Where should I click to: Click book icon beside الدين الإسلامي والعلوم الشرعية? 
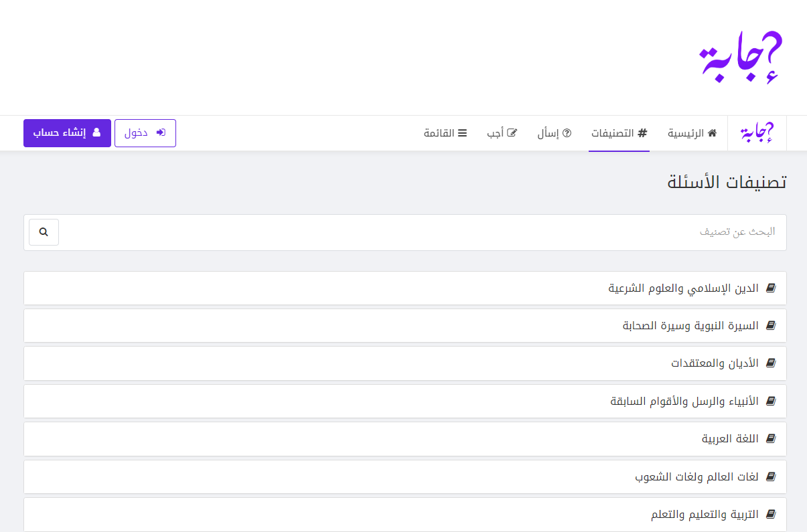pyautogui.click(x=771, y=288)
